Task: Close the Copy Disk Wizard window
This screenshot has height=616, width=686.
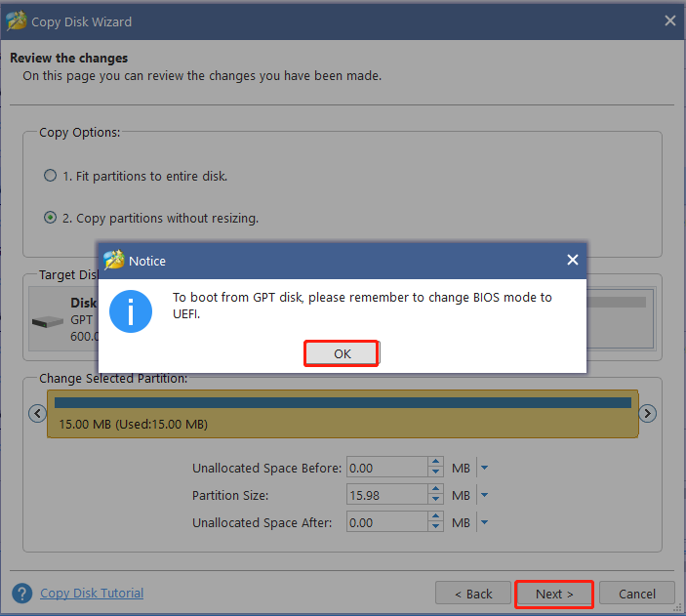Action: 670,21
